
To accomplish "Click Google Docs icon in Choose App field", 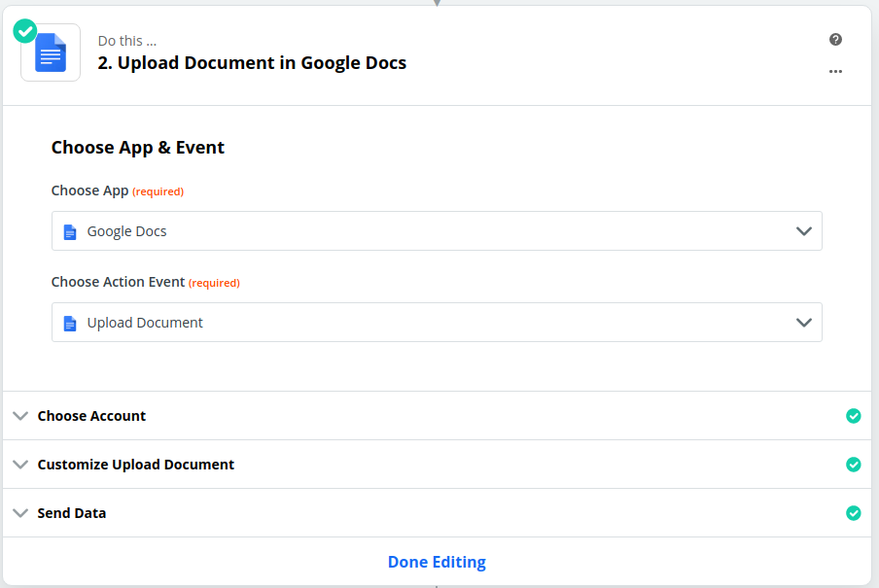I will click(69, 231).
